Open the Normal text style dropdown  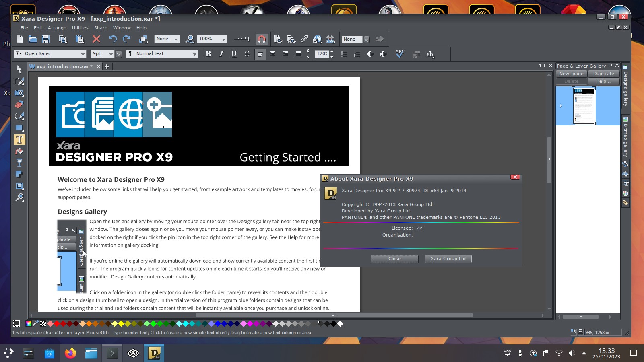click(194, 54)
